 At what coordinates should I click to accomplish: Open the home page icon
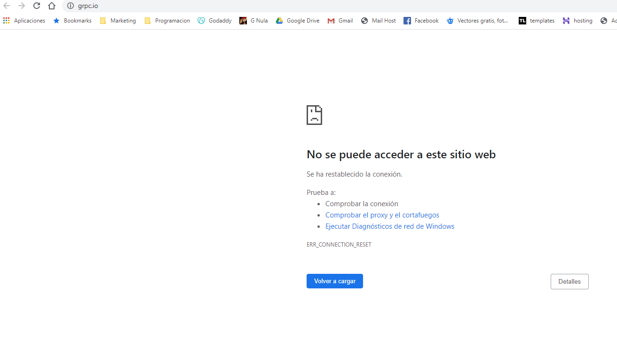coord(52,6)
